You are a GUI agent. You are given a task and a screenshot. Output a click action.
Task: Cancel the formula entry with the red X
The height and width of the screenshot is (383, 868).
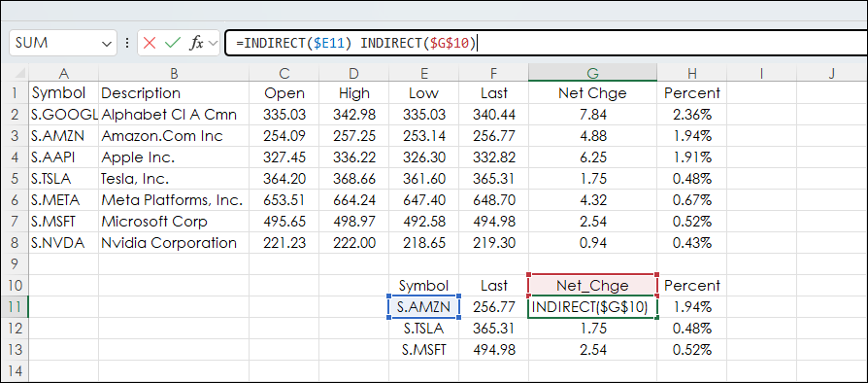(x=149, y=43)
